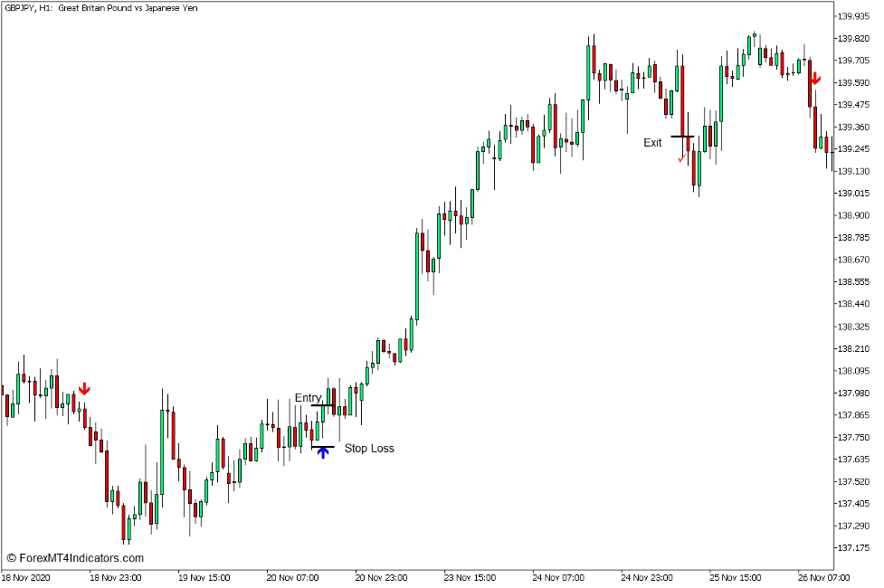Toggle the Stop Loss label annotation
Viewport: 884px width, 588px height.
[x=369, y=448]
